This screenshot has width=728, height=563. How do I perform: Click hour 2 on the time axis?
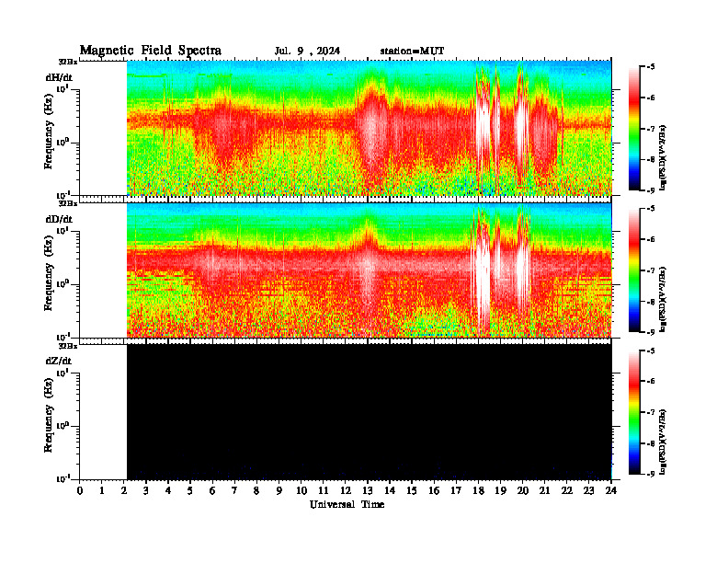coord(124,490)
